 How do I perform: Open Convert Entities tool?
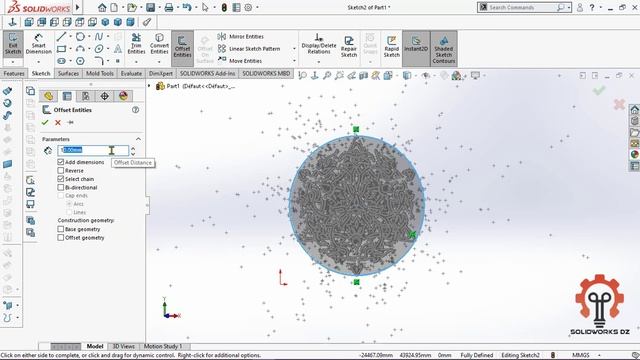click(159, 44)
